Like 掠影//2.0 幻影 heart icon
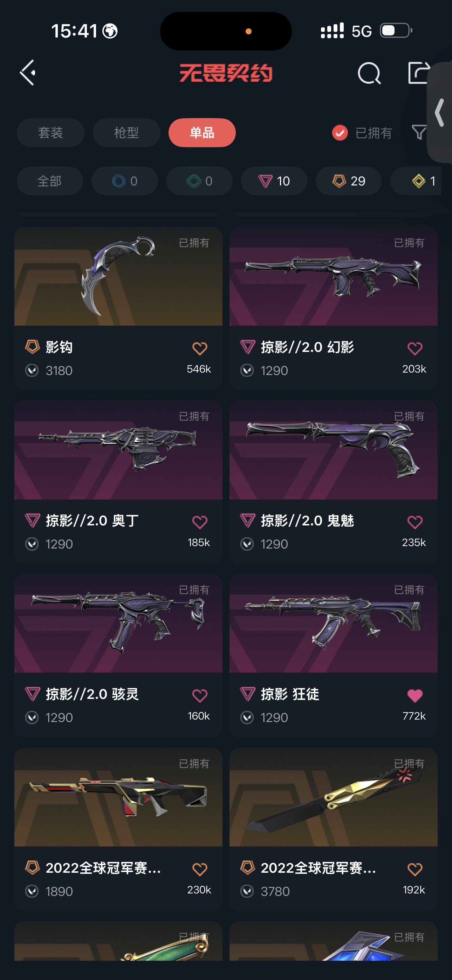The width and height of the screenshot is (452, 980). click(x=414, y=348)
